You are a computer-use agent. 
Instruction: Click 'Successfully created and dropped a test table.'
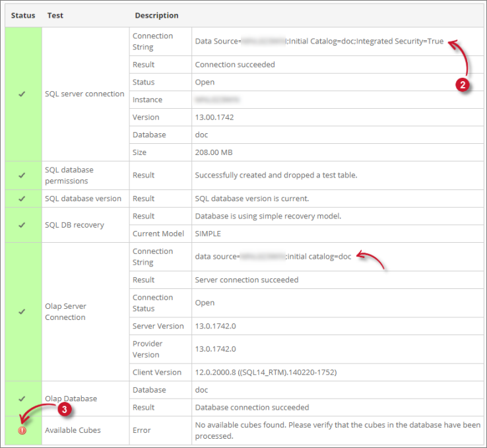(276, 176)
